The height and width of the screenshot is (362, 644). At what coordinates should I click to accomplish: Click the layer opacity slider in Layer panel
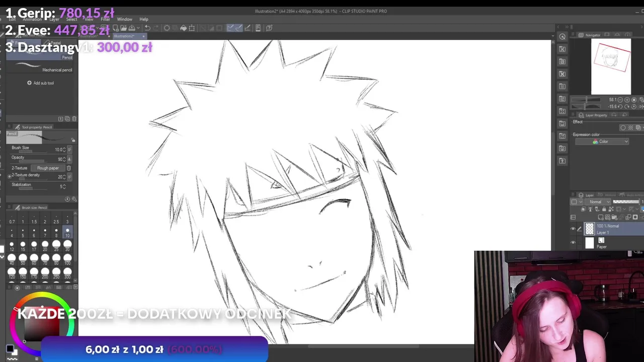click(626, 202)
